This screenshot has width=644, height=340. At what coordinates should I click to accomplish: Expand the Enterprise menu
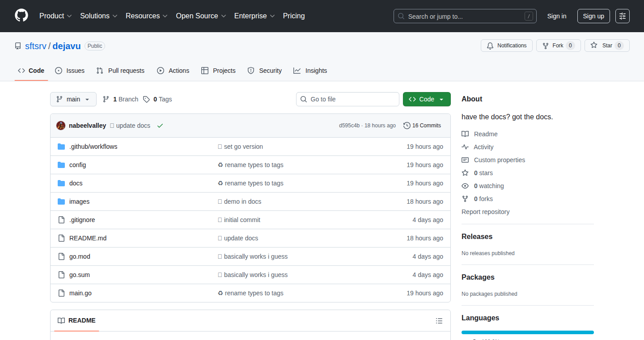tap(254, 16)
